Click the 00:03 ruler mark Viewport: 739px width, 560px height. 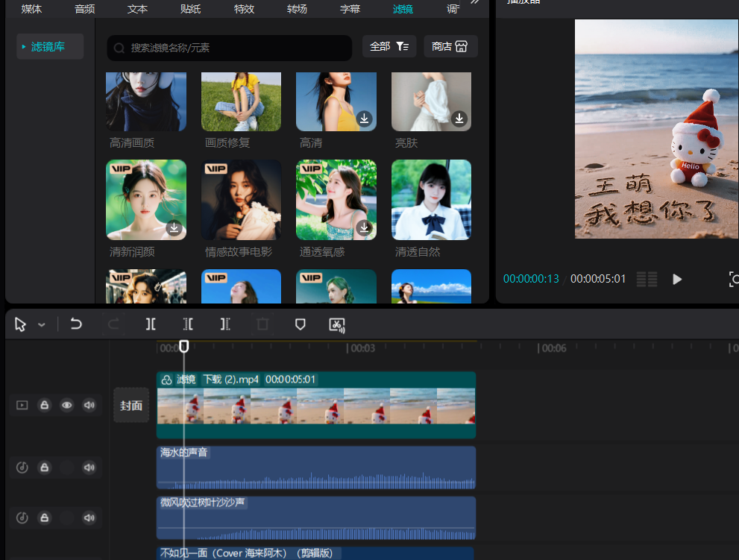click(362, 348)
